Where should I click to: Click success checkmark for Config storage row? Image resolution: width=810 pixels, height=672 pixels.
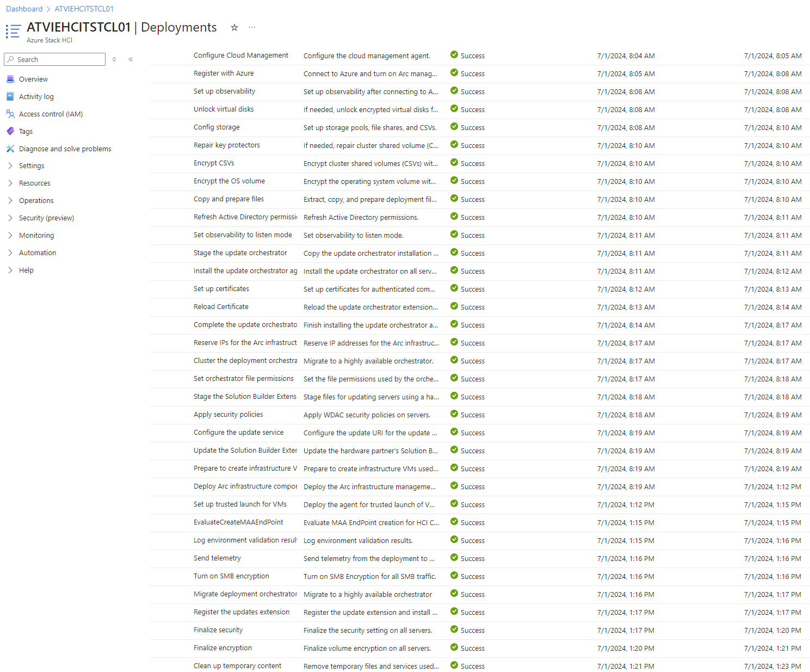pyautogui.click(x=454, y=126)
